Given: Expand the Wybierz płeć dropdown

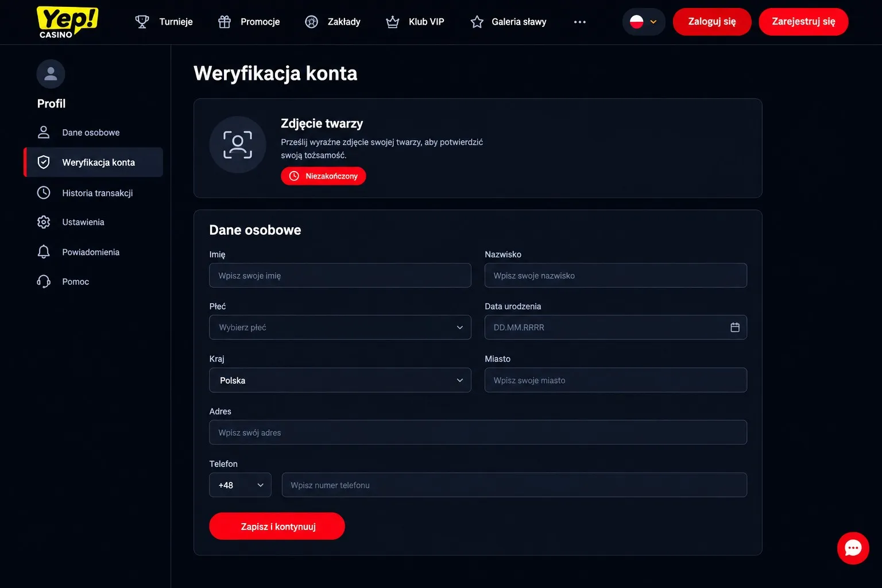Looking at the screenshot, I should (341, 327).
